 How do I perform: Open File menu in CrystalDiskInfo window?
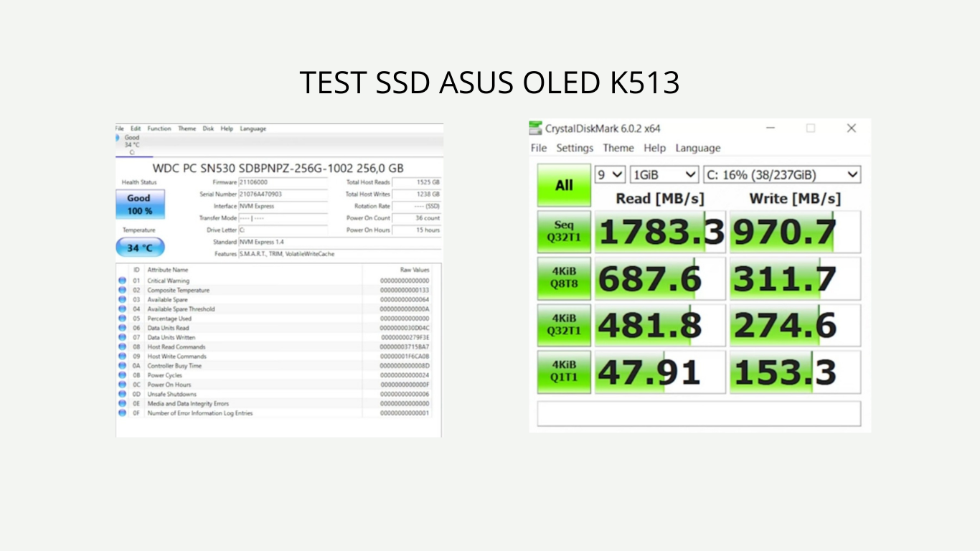tap(120, 128)
